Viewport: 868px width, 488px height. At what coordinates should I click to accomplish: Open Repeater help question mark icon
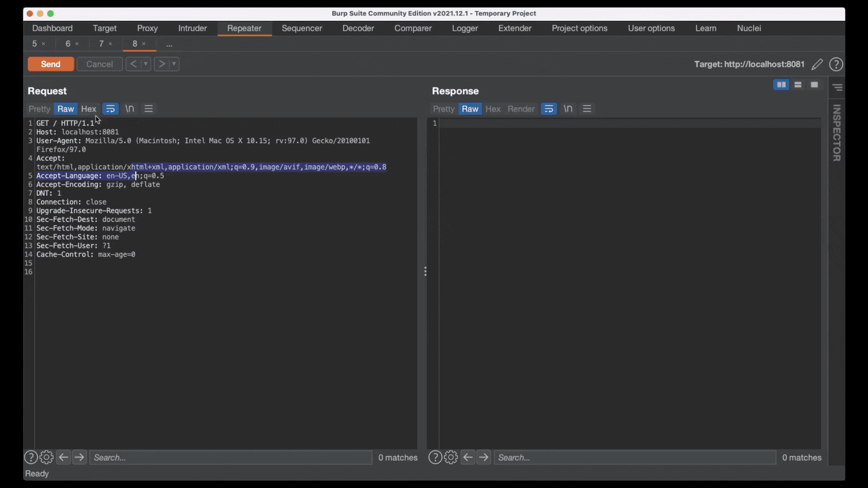[x=836, y=64]
